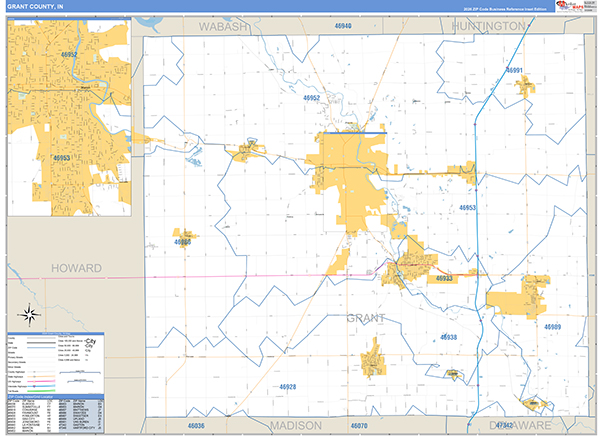Viewport: 600px width, 436px height.
Task: Select ZIP code 46938 label
Action: (x=447, y=337)
